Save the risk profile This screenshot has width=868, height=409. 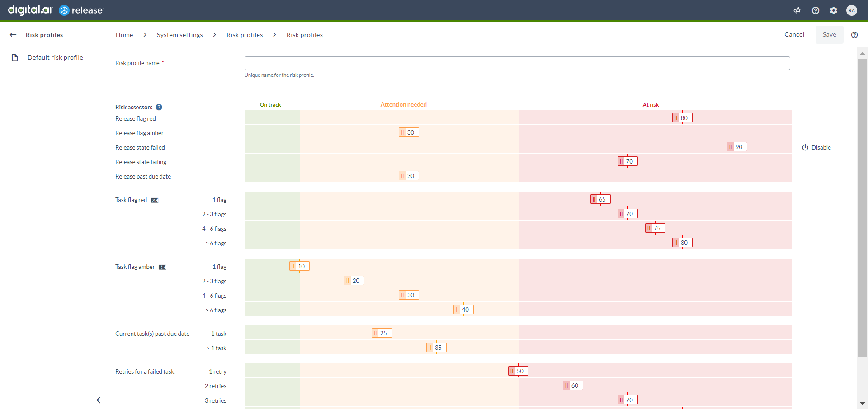(x=829, y=34)
